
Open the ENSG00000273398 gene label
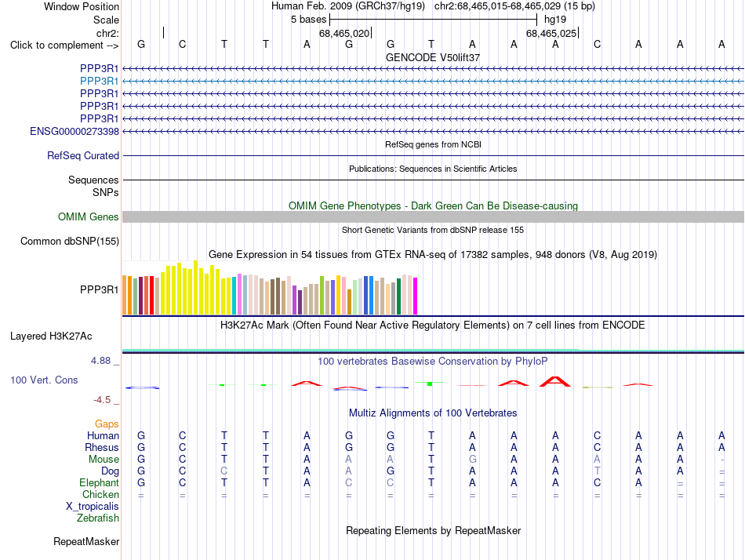pyautogui.click(x=74, y=131)
